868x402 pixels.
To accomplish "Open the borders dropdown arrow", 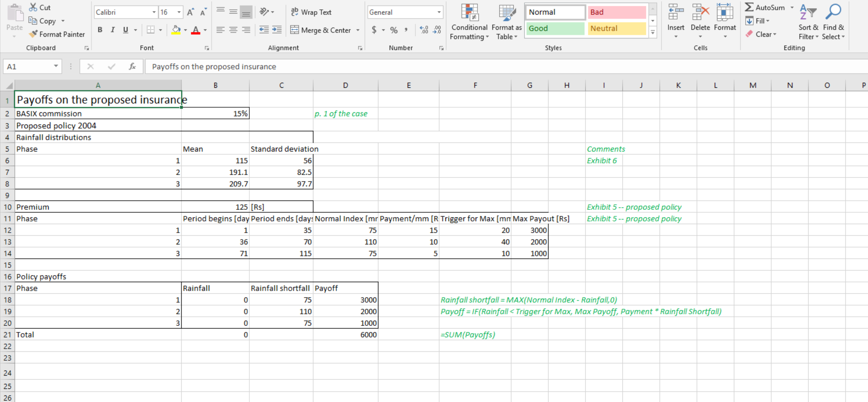I will click(x=160, y=30).
